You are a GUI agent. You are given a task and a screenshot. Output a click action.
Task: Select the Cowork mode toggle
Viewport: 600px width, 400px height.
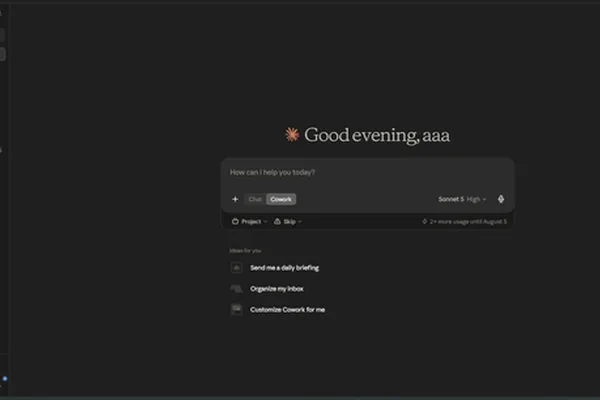click(x=281, y=199)
